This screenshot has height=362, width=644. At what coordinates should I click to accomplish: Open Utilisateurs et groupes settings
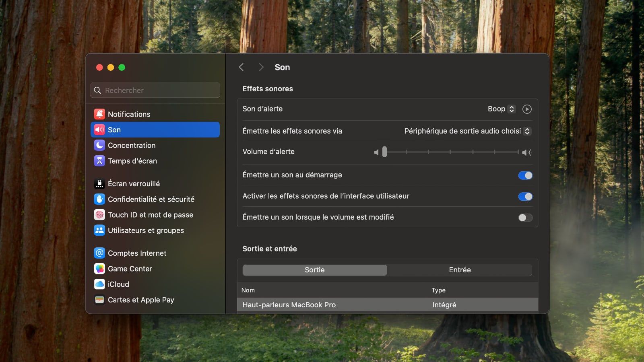(x=146, y=230)
